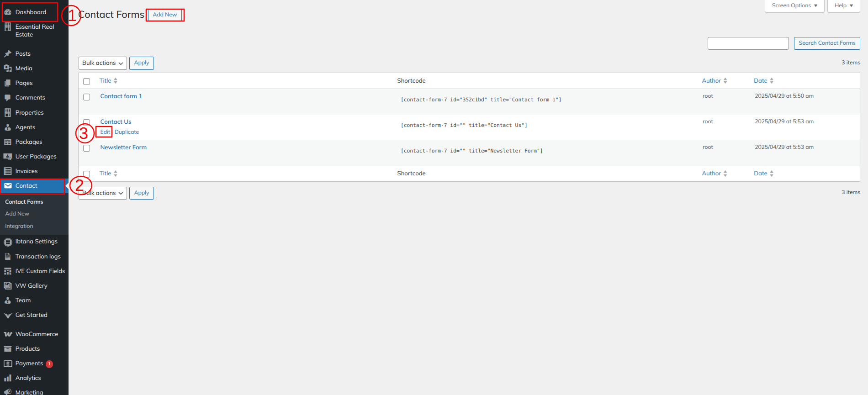Open Integration submenu under Contact

(x=19, y=226)
